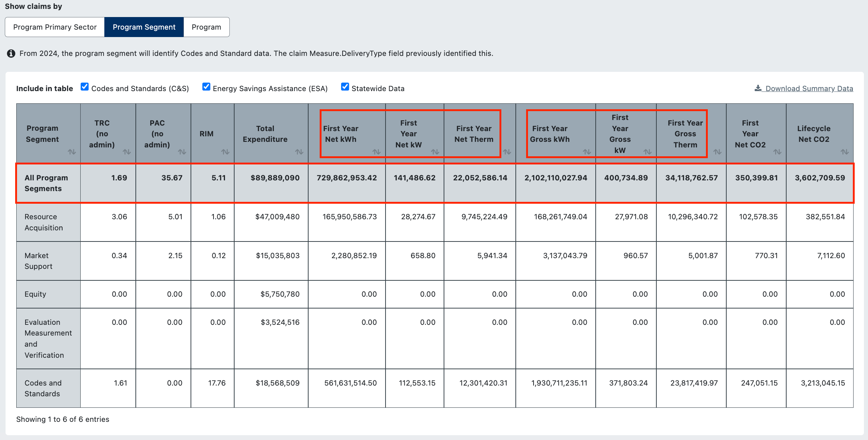868x440 pixels.
Task: Select the Equity row label
Action: pyautogui.click(x=36, y=294)
